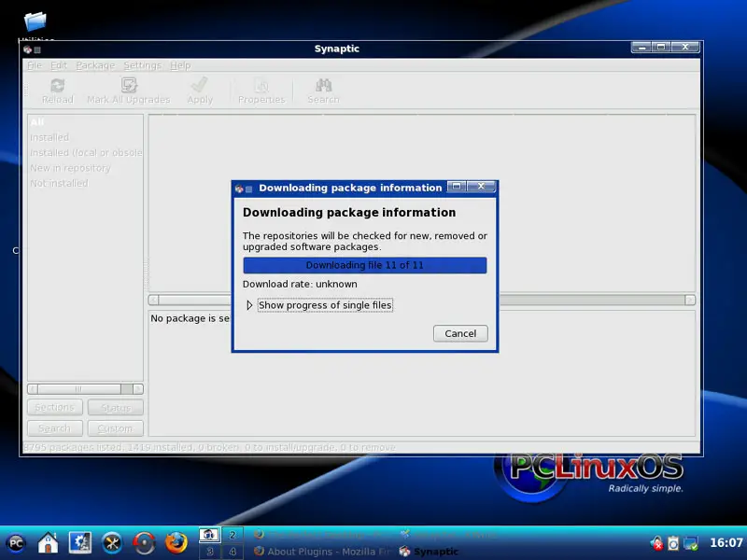Image resolution: width=747 pixels, height=560 pixels.
Task: Close the Synaptic main window
Action: [x=685, y=48]
